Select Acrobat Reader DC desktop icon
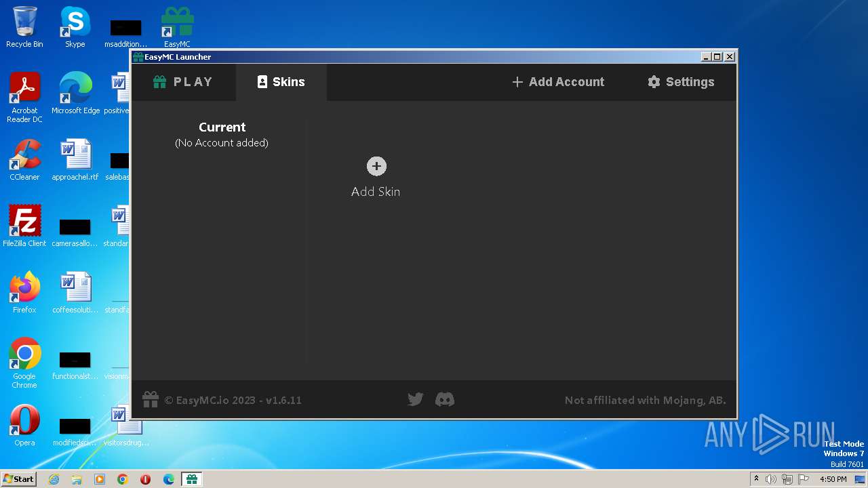 [24, 98]
